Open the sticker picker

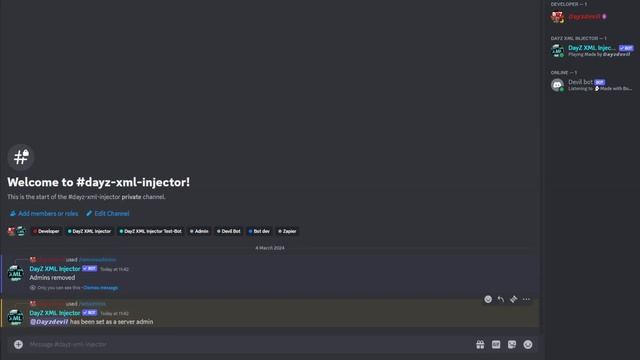click(512, 344)
